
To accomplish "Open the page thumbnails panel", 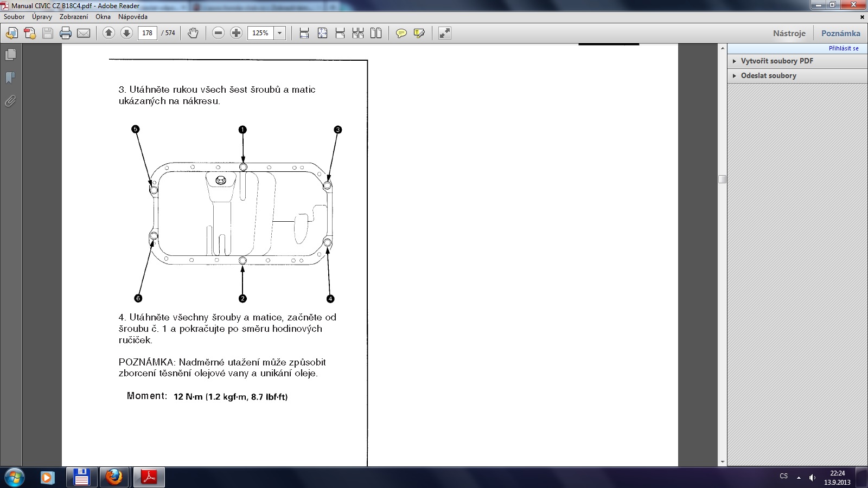I will pos(10,55).
